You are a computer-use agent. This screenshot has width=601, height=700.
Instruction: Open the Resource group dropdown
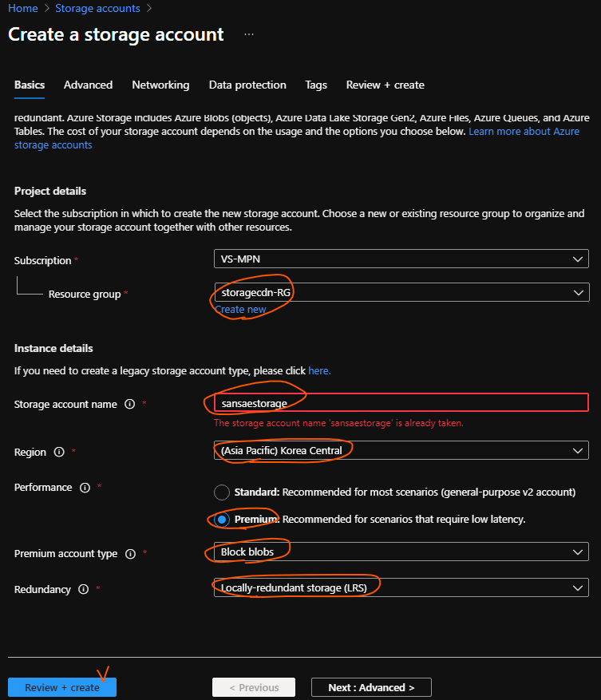(x=401, y=293)
